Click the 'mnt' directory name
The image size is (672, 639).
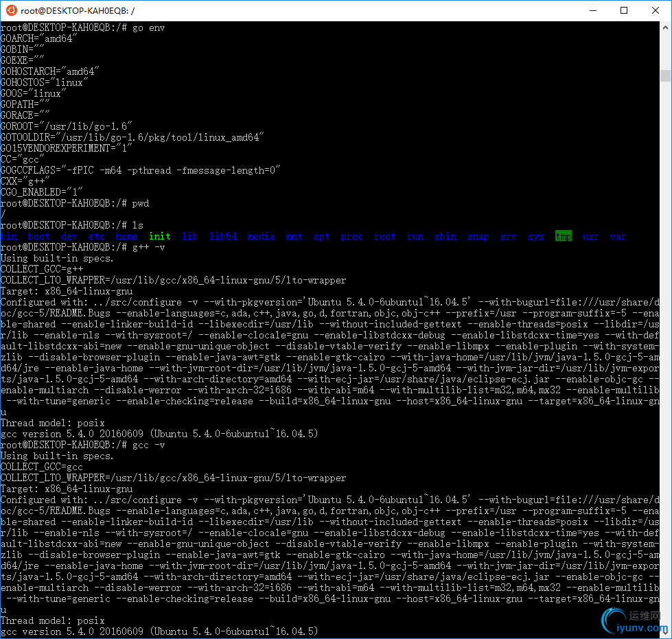[294, 236]
